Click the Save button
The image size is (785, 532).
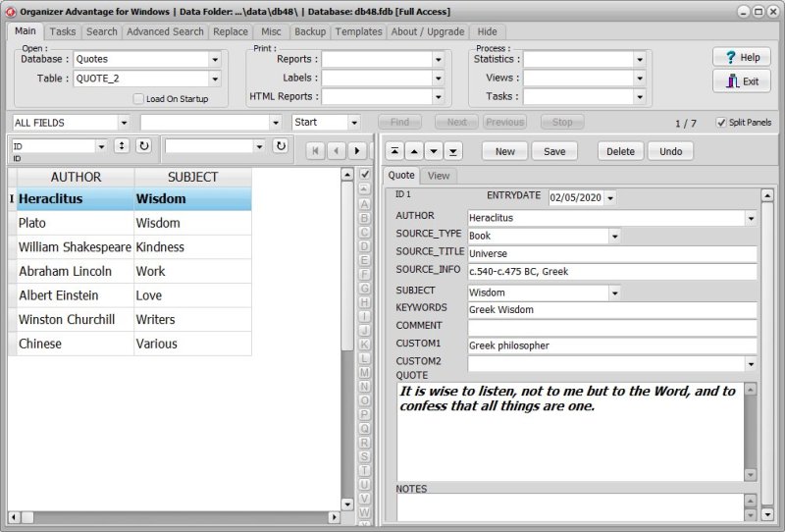coord(554,151)
